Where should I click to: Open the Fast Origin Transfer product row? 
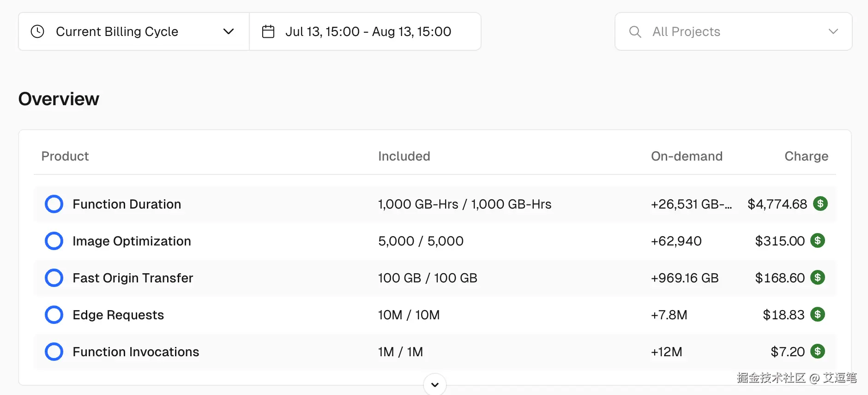pos(133,278)
